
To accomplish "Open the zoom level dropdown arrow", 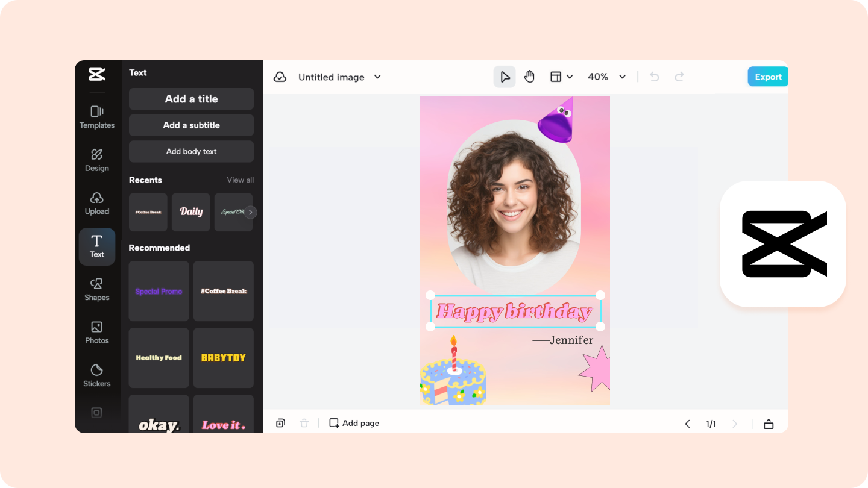I will pos(623,77).
